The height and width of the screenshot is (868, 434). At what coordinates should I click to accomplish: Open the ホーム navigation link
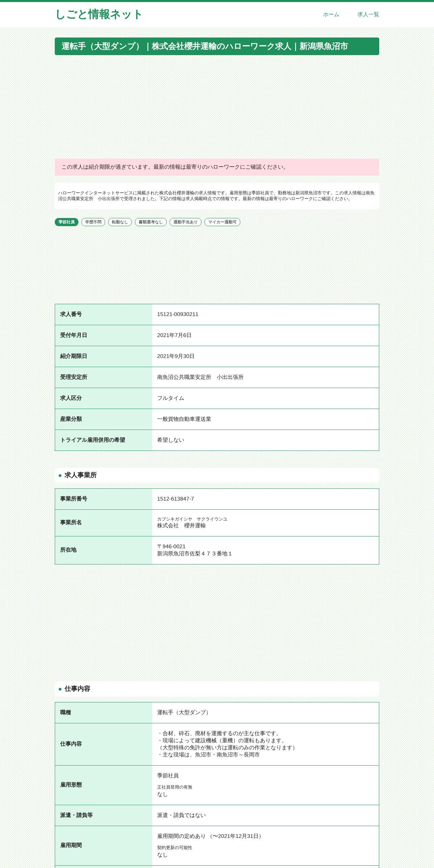point(331,15)
